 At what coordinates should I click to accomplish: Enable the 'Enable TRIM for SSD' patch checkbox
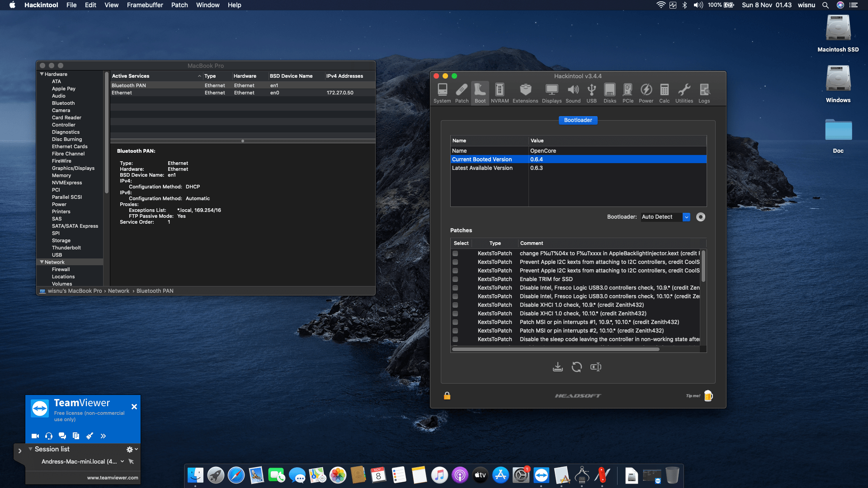coord(455,279)
